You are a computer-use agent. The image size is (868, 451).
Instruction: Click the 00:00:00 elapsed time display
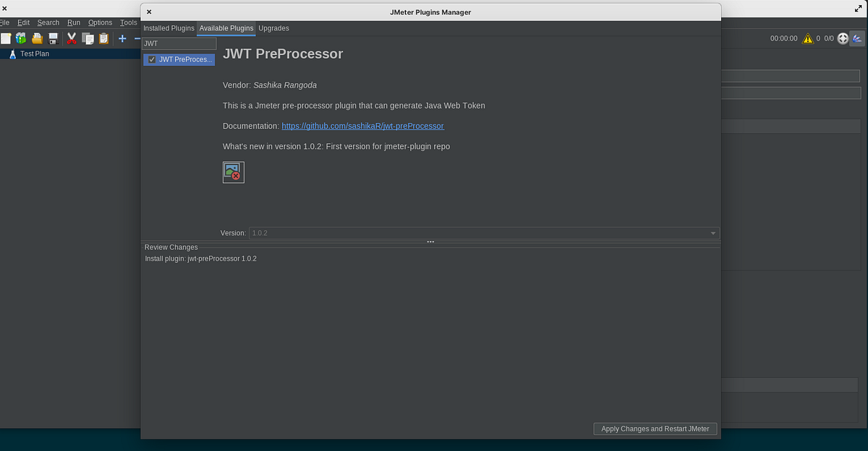click(x=783, y=38)
